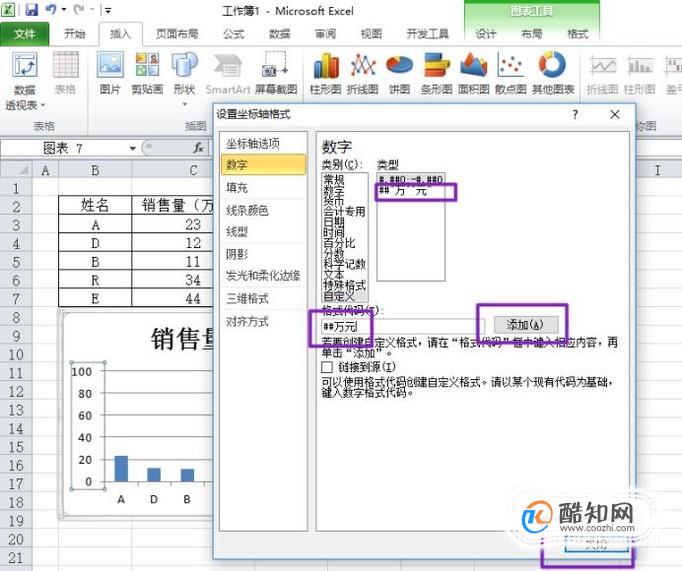Insert a Table (表格) from ribbon
Screen dimensions: 682x571
click(x=65, y=73)
